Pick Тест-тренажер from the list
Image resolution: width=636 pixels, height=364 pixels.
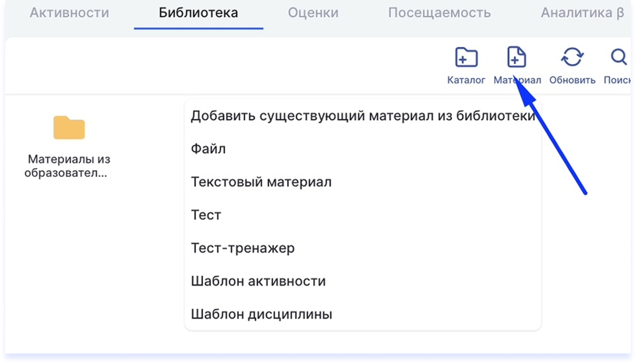point(363,248)
